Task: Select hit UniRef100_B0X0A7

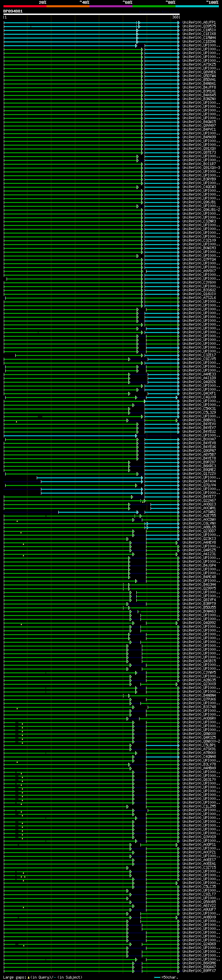Action: tap(199, 439)
